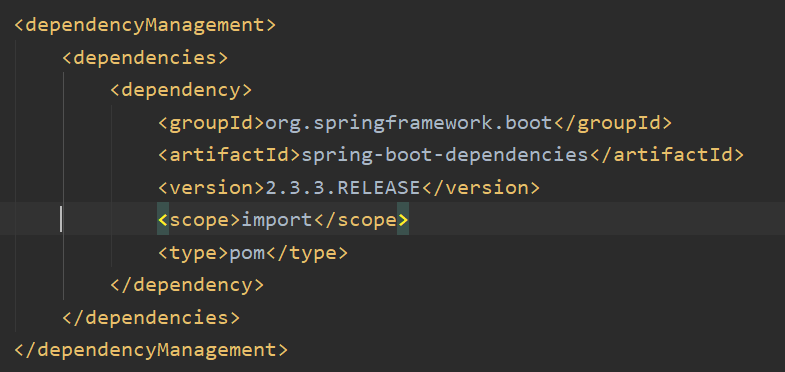Click the spring-boot-dependencies artifact name
The width and height of the screenshot is (785, 372).
click(445, 155)
